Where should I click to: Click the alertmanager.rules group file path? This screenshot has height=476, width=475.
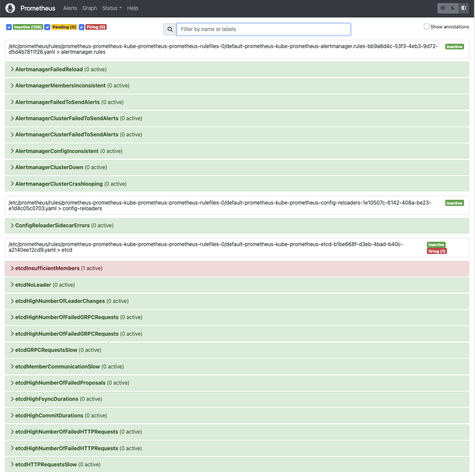pyautogui.click(x=223, y=49)
